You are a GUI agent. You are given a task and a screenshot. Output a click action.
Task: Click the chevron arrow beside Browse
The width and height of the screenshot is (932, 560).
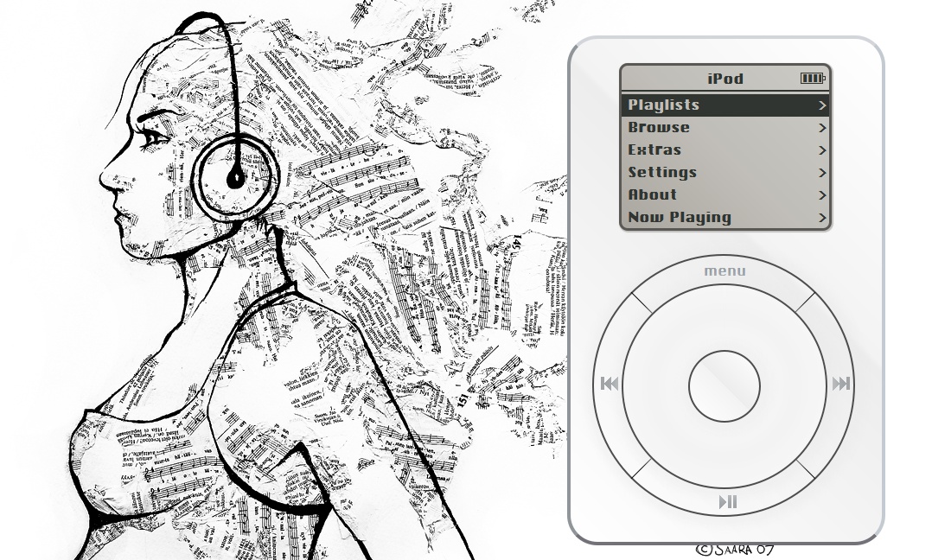[x=822, y=128]
